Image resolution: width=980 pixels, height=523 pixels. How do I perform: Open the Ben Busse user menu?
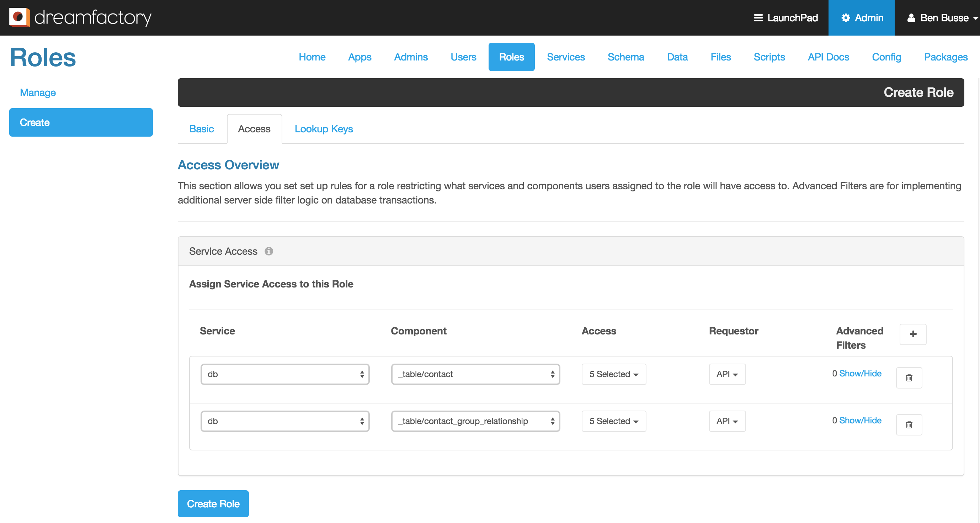[x=942, y=18]
